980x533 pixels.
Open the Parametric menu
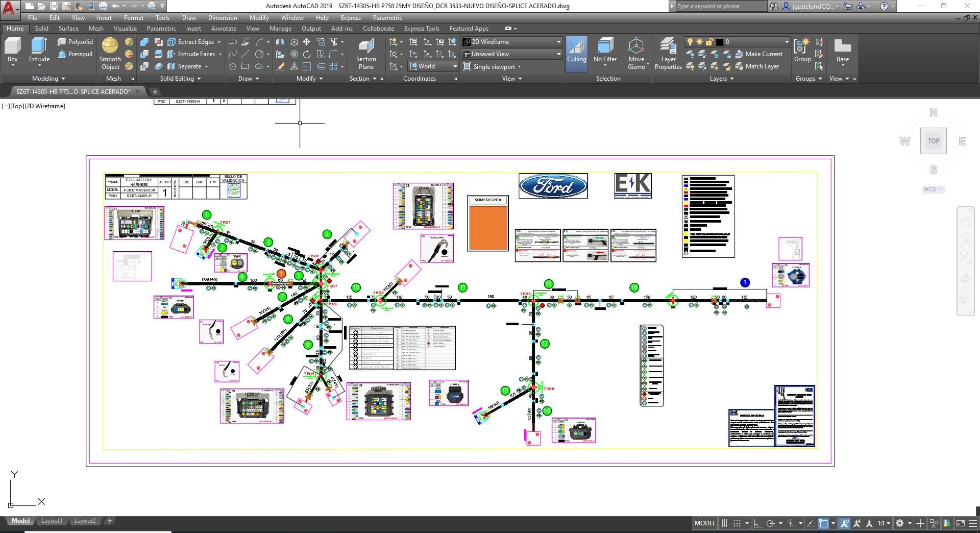click(x=387, y=17)
